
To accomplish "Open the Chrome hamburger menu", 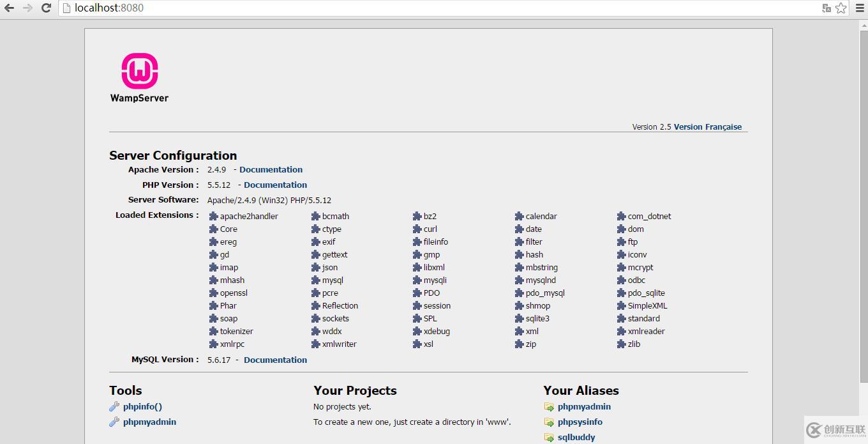I will 860,8.
